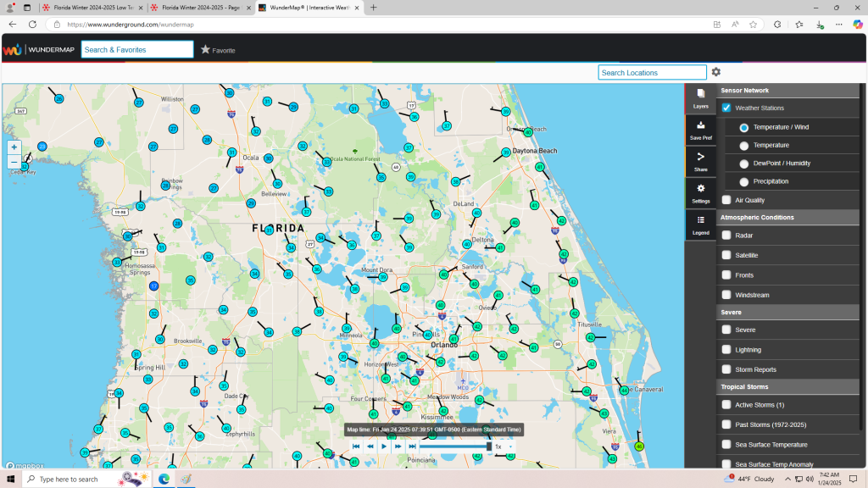The height and width of the screenshot is (488, 868).
Task: Click the Search Locations input field
Action: [652, 73]
